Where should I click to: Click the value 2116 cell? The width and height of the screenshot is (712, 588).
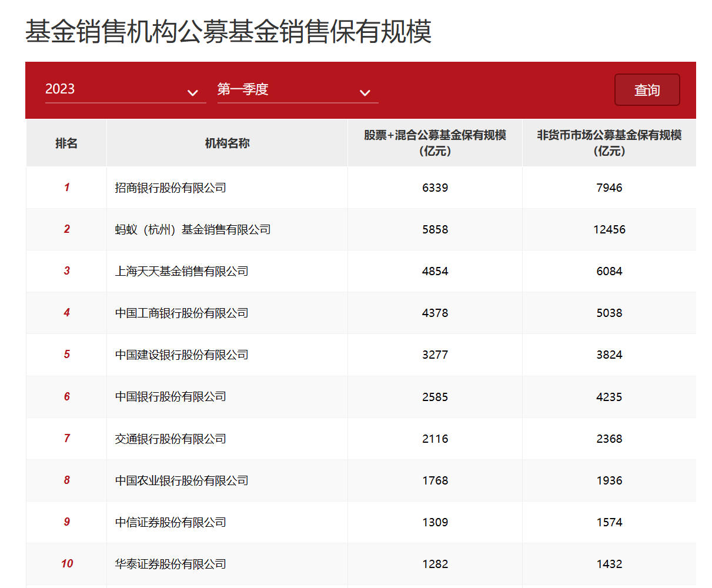435,439
